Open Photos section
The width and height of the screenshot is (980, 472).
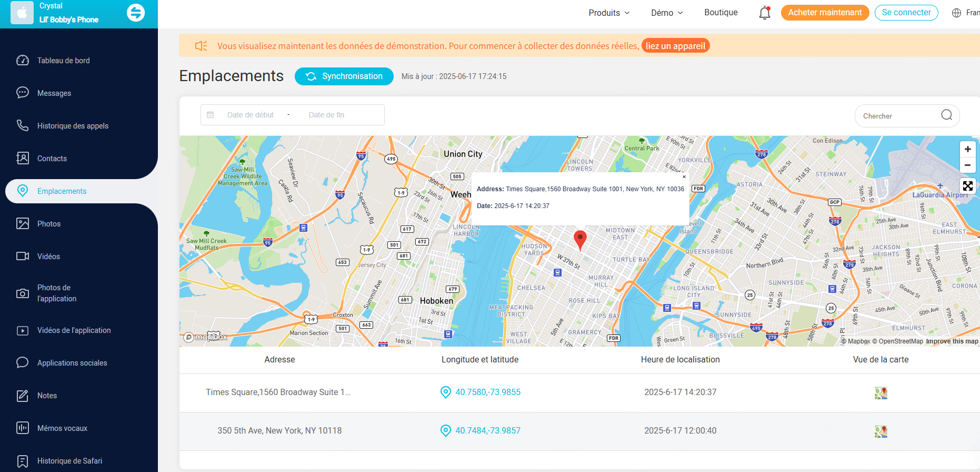[x=49, y=224]
